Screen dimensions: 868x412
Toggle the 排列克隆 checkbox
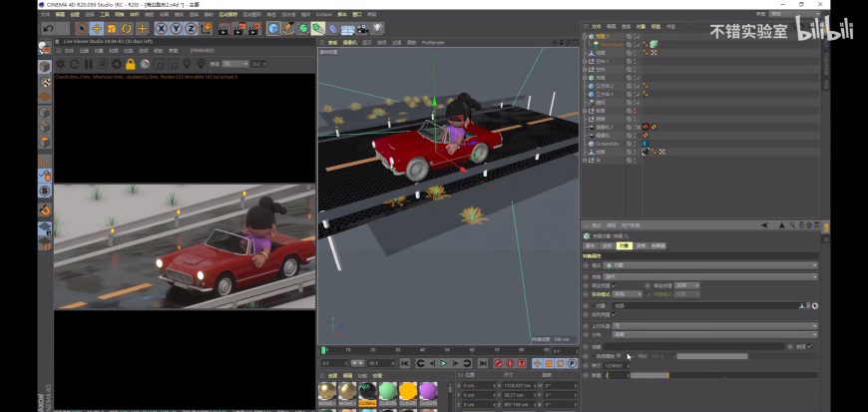[615, 315]
